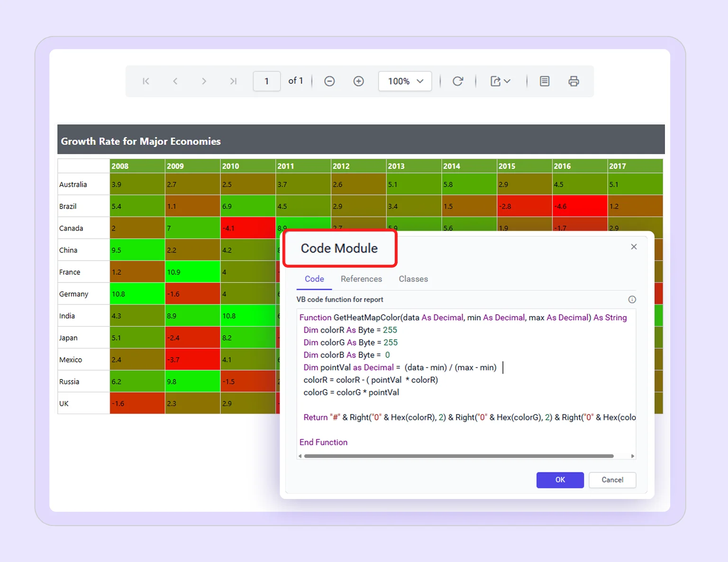This screenshot has width=728, height=562.
Task: Navigate to the next page
Action: pyautogui.click(x=204, y=81)
